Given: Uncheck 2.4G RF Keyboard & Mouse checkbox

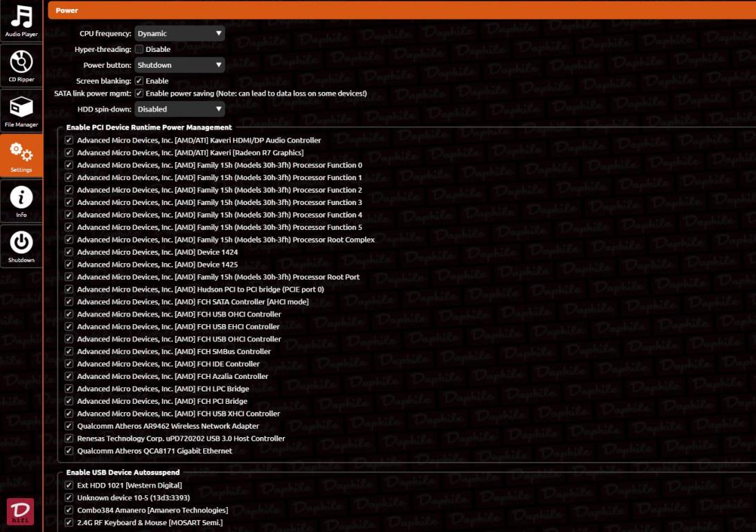Looking at the screenshot, I should pos(69,523).
